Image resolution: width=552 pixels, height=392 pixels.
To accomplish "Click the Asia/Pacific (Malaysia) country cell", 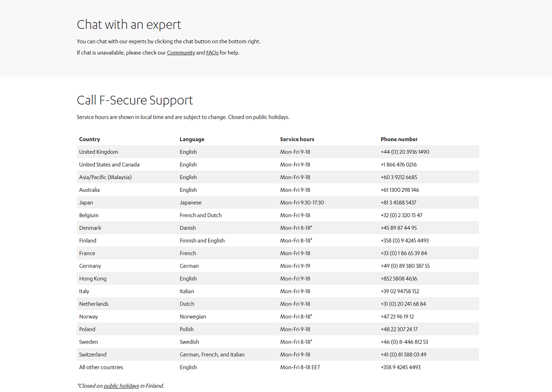I will [105, 177].
